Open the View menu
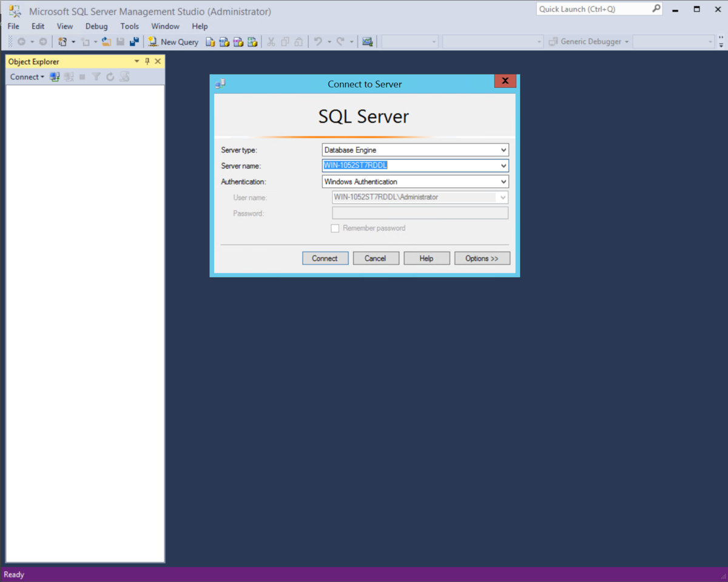728x582 pixels. (65, 26)
